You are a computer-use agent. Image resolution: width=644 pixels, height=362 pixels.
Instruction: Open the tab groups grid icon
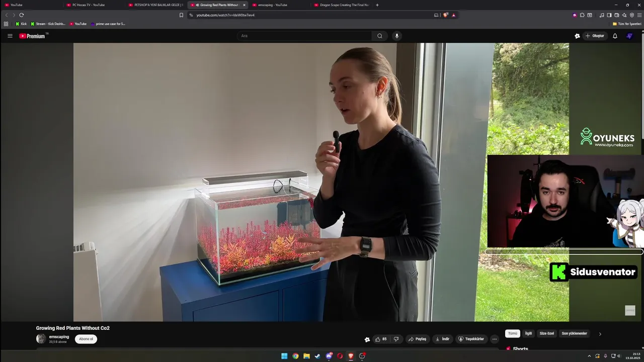(x=6, y=24)
